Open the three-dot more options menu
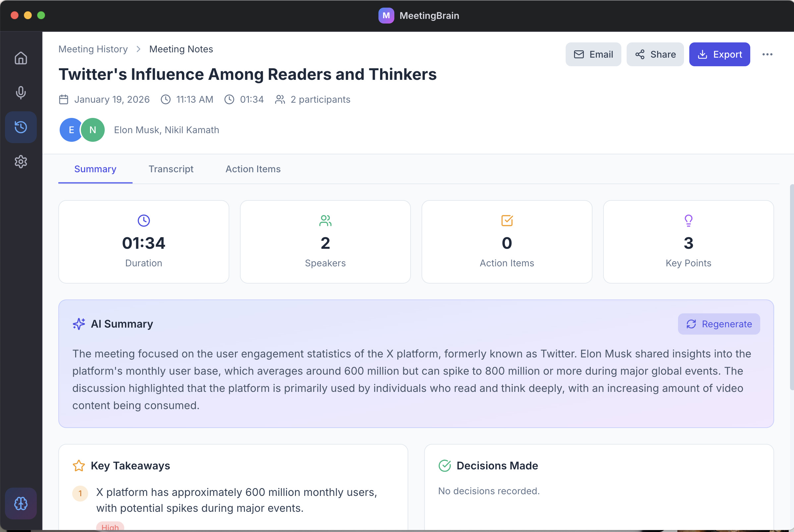 pyautogui.click(x=767, y=54)
